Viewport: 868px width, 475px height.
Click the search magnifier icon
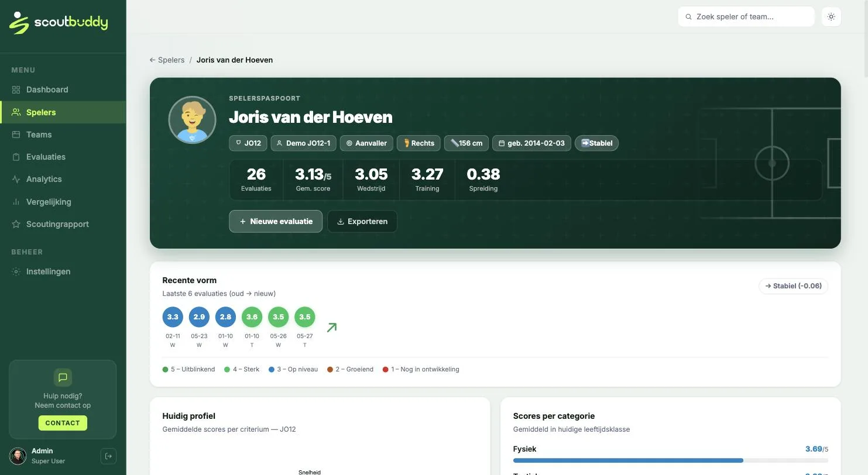click(688, 17)
